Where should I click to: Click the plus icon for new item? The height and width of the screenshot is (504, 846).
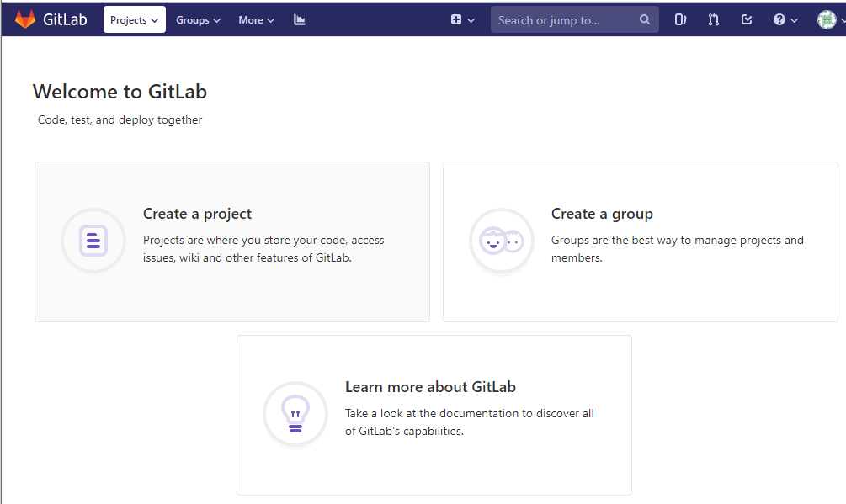[x=456, y=19]
